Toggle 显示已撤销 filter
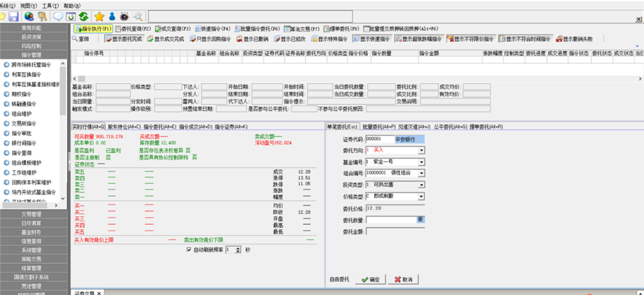 click(252, 39)
